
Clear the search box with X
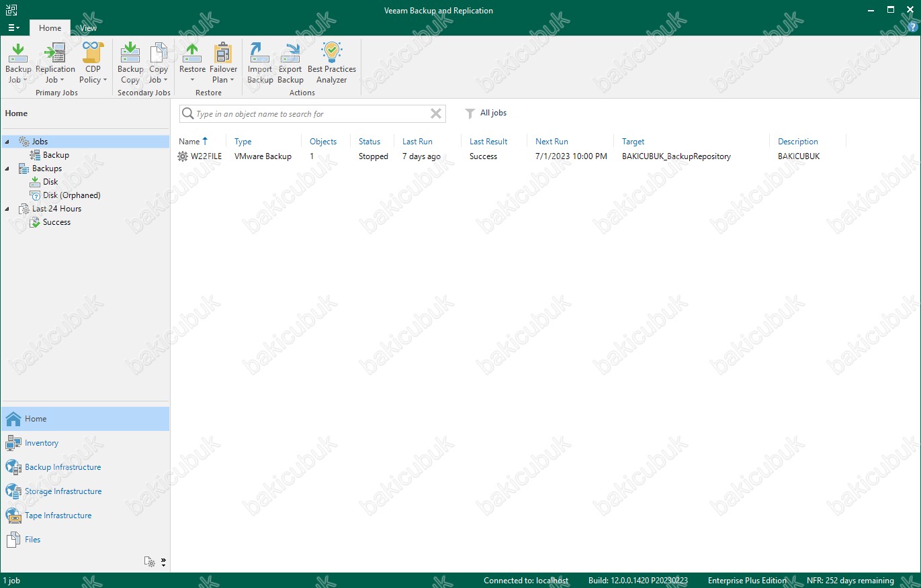click(x=436, y=113)
